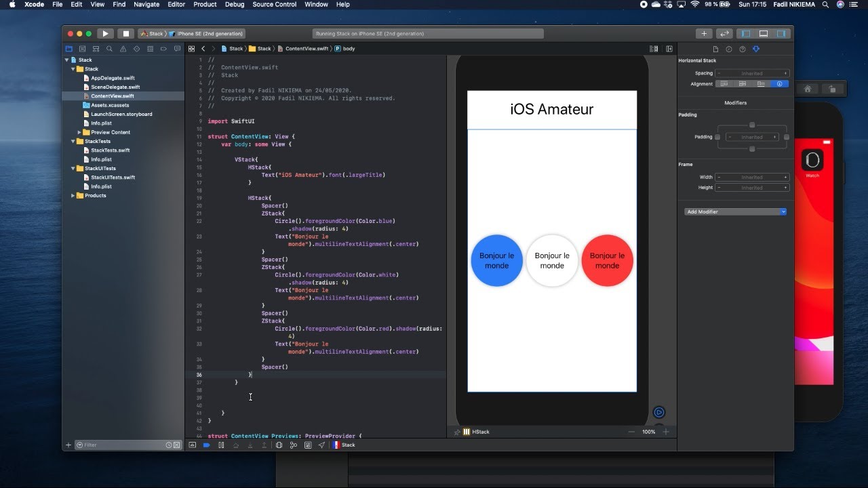Pin the preview canvas
868x488 pixels.
point(457,432)
